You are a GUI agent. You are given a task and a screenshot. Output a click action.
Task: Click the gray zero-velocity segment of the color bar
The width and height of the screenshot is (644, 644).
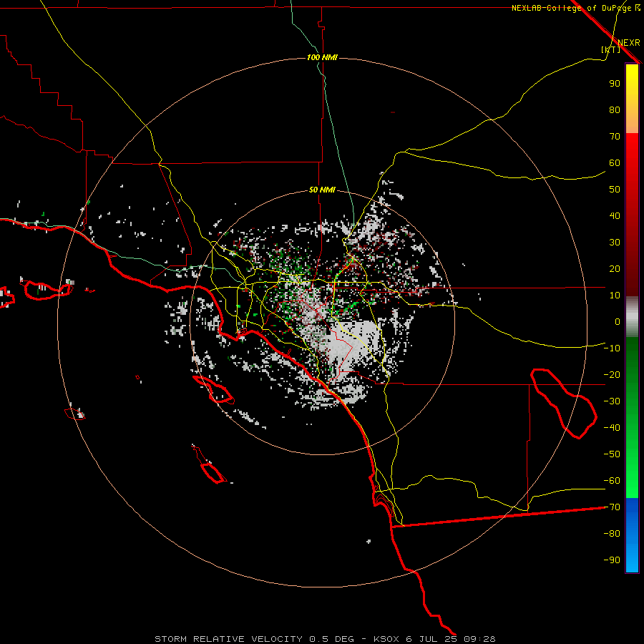pyautogui.click(x=632, y=317)
